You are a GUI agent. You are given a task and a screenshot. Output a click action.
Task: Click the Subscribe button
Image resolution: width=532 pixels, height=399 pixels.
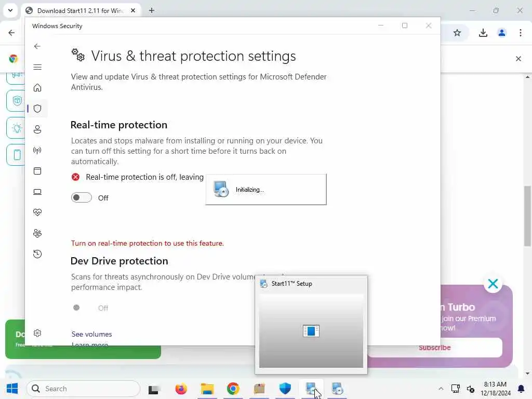(435, 348)
